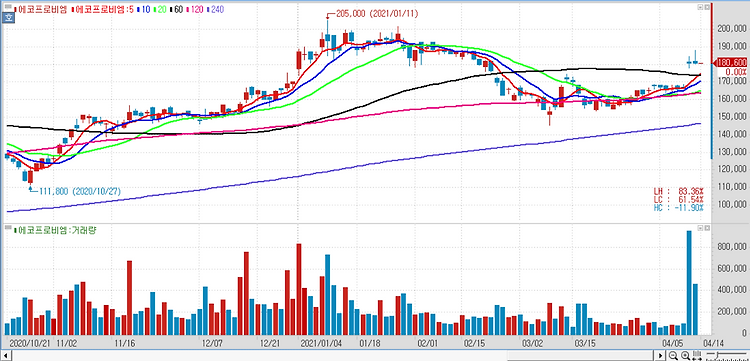The image size is (750, 361).
Task: Click the HC : -11.90% statistic
Action: coord(678,208)
